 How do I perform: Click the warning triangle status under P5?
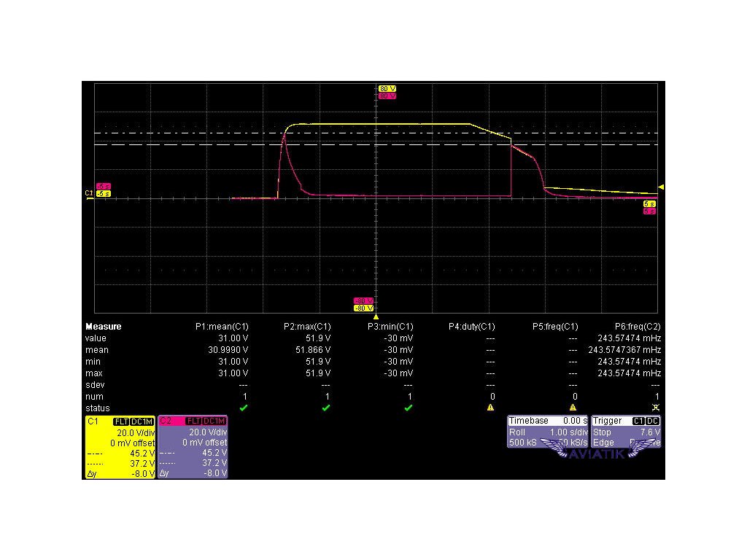[573, 408]
